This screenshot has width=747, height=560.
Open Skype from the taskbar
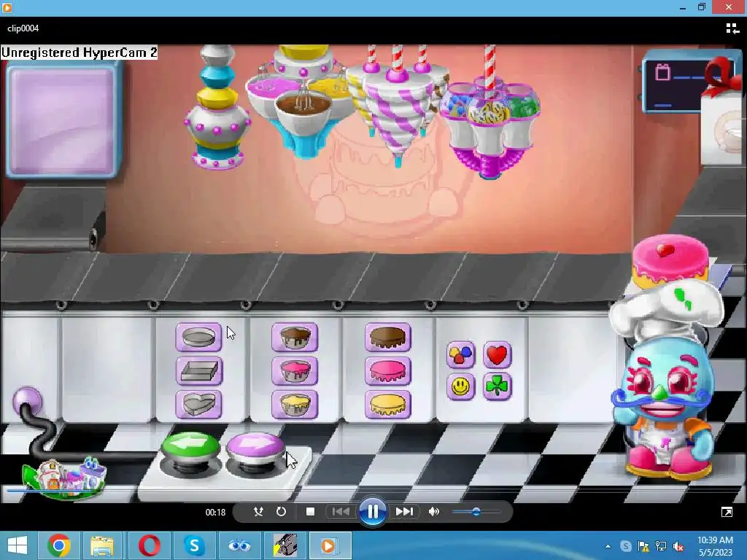[x=194, y=545]
